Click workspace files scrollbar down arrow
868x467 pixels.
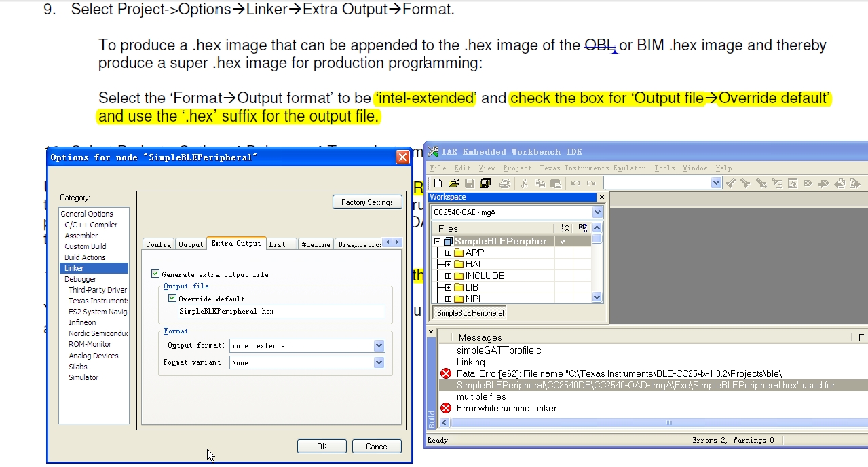pos(597,297)
